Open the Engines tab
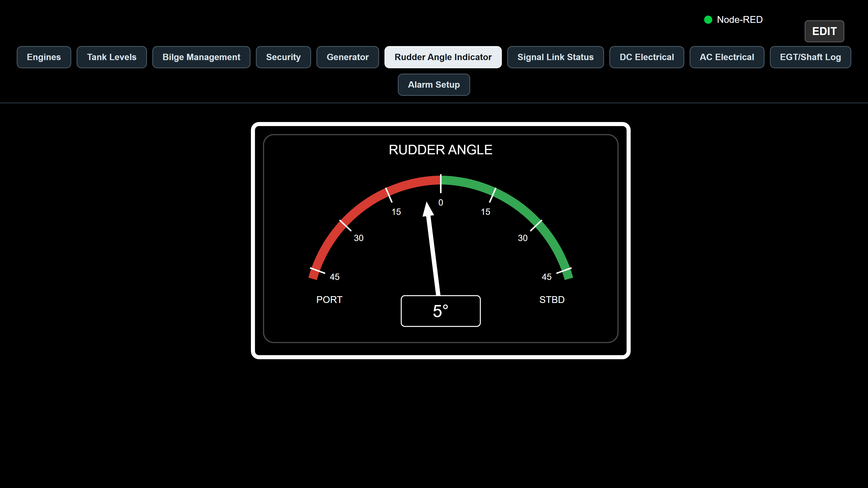The width and height of the screenshot is (868, 488). 44,57
